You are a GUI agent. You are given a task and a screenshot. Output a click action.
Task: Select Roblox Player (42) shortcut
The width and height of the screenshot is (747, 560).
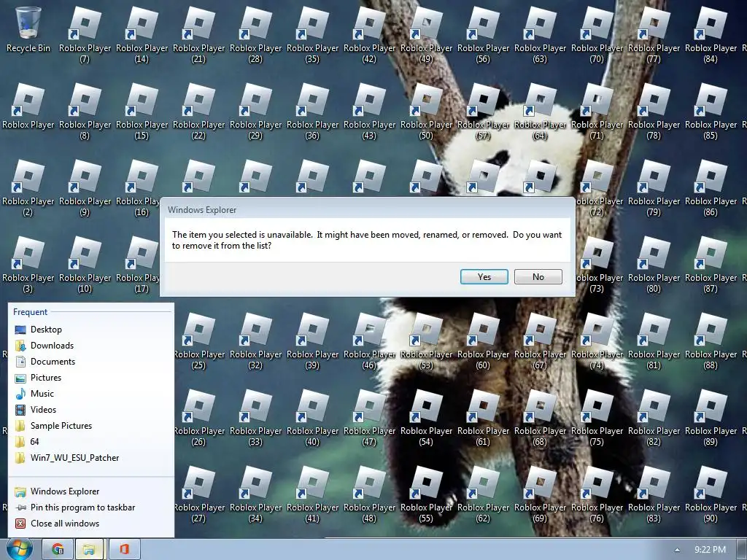369,34
